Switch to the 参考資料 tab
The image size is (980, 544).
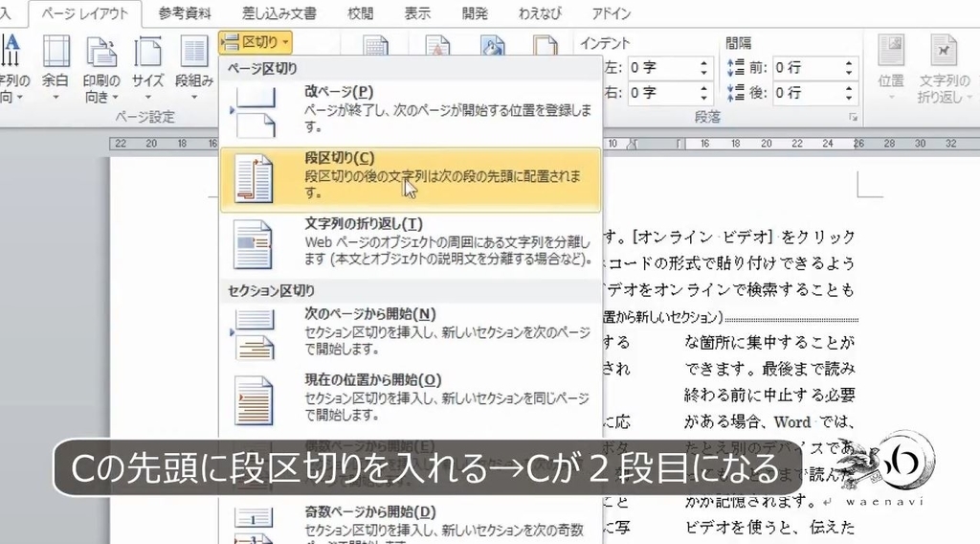pos(185,13)
